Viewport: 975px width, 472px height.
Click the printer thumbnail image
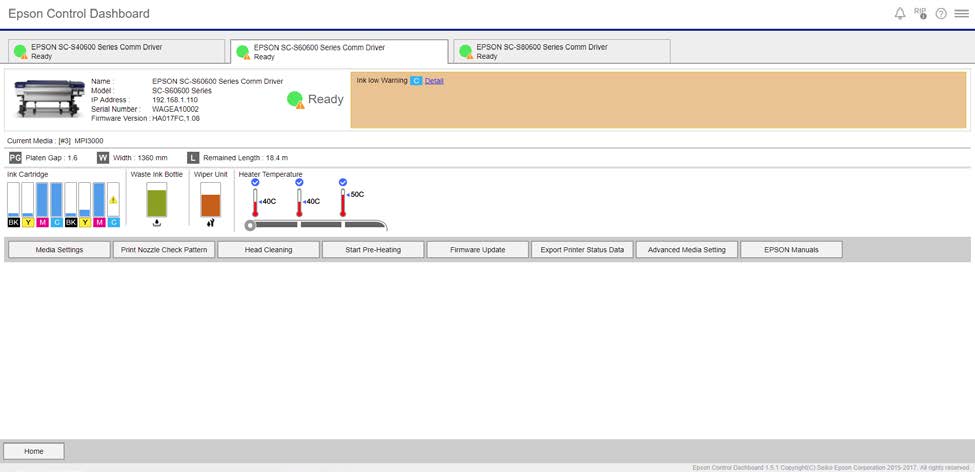click(x=46, y=98)
